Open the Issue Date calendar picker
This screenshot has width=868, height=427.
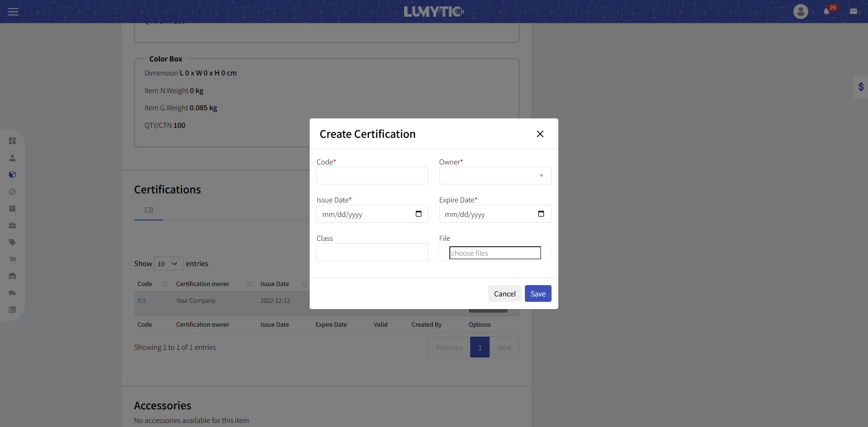pos(419,214)
